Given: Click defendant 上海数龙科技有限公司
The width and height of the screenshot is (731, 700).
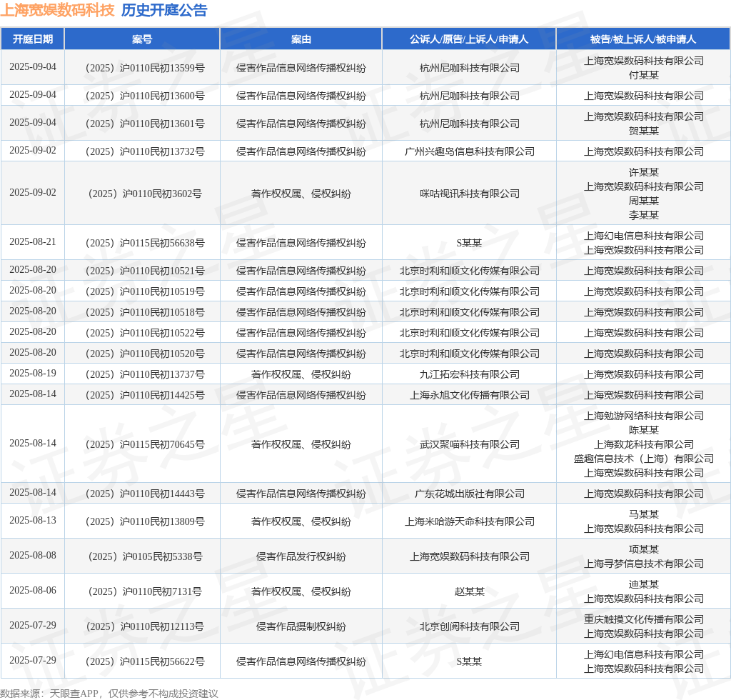Looking at the screenshot, I should point(644,445).
